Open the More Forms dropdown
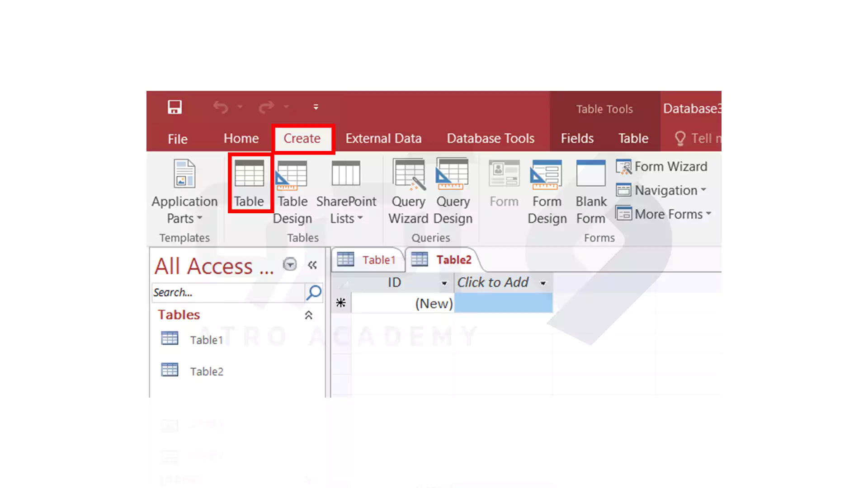The image size is (868, 488). pyautogui.click(x=664, y=214)
